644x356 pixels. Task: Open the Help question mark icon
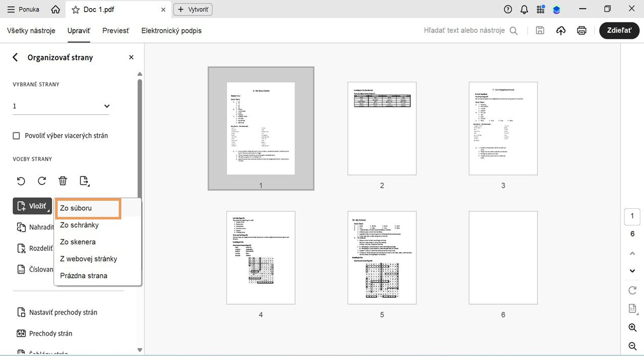tap(508, 9)
